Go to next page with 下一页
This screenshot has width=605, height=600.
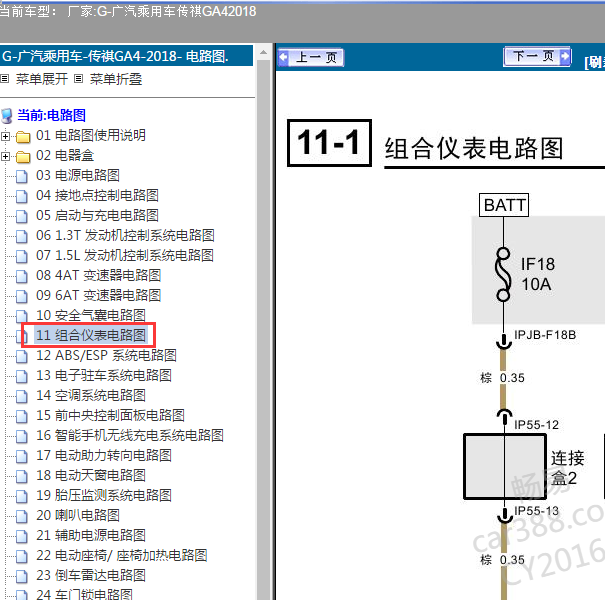(537, 56)
